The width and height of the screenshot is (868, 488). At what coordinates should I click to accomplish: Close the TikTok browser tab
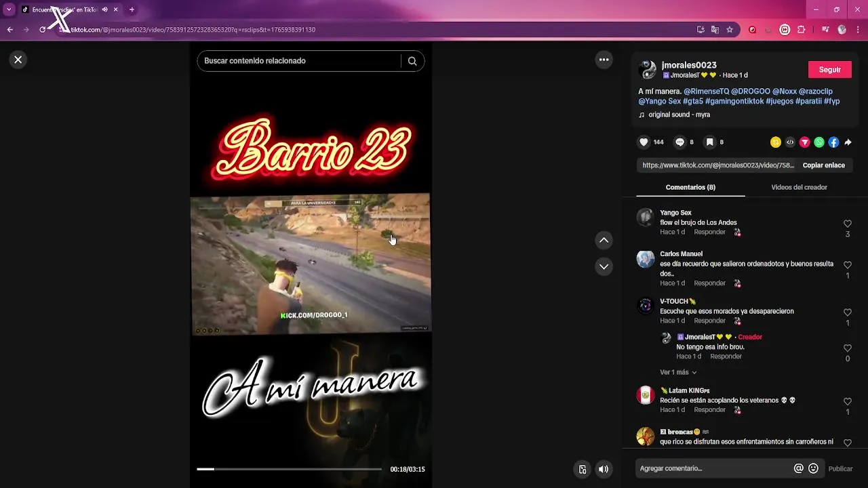tap(116, 9)
